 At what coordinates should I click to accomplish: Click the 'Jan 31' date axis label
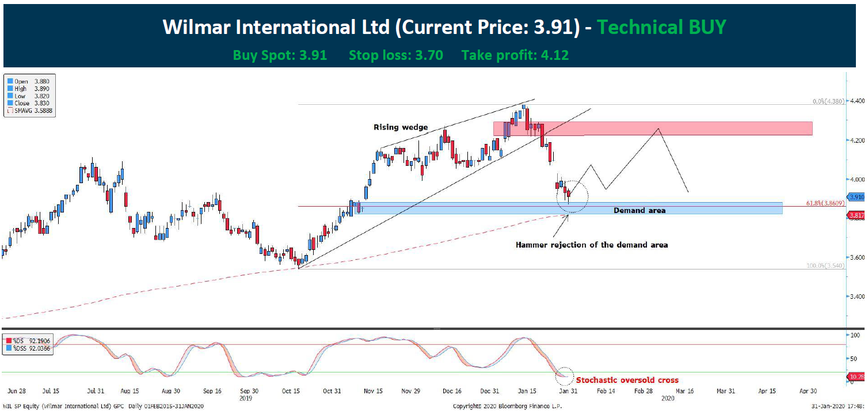[x=569, y=391]
